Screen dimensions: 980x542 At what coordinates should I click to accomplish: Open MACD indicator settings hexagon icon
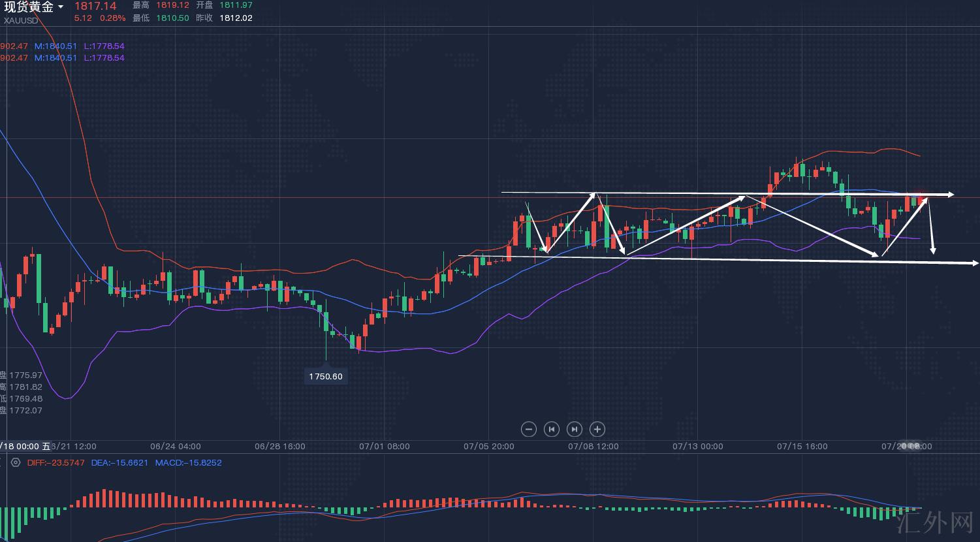(16, 462)
